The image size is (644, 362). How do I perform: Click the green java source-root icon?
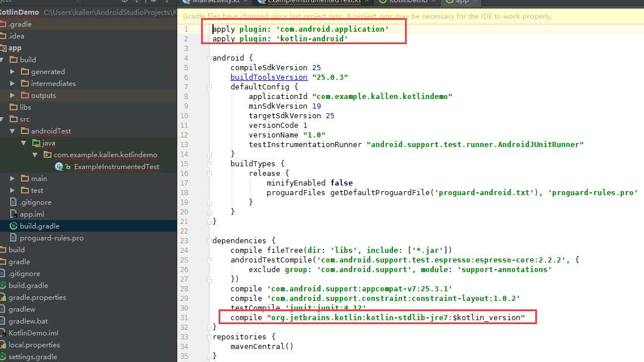36,143
